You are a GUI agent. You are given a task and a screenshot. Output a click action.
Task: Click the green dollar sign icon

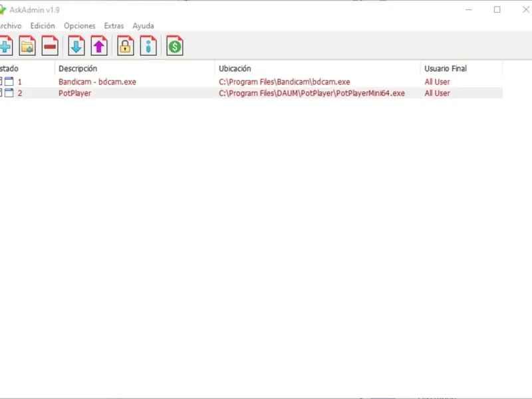[175, 46]
